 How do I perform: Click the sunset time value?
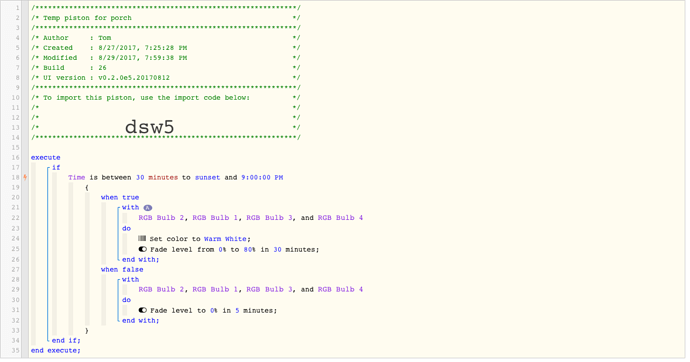[x=207, y=178]
